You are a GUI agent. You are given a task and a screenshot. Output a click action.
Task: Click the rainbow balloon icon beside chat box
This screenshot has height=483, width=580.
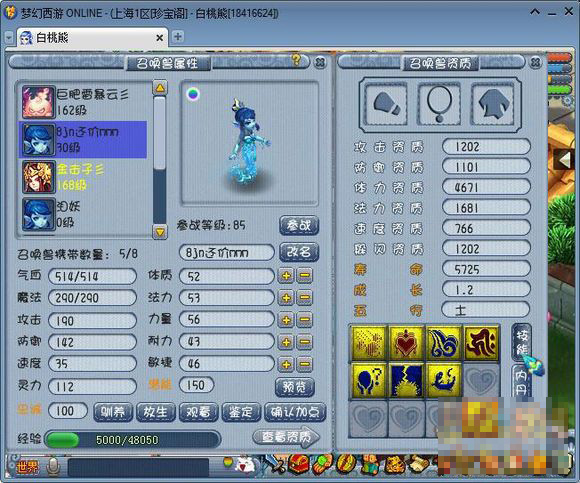click(228, 462)
